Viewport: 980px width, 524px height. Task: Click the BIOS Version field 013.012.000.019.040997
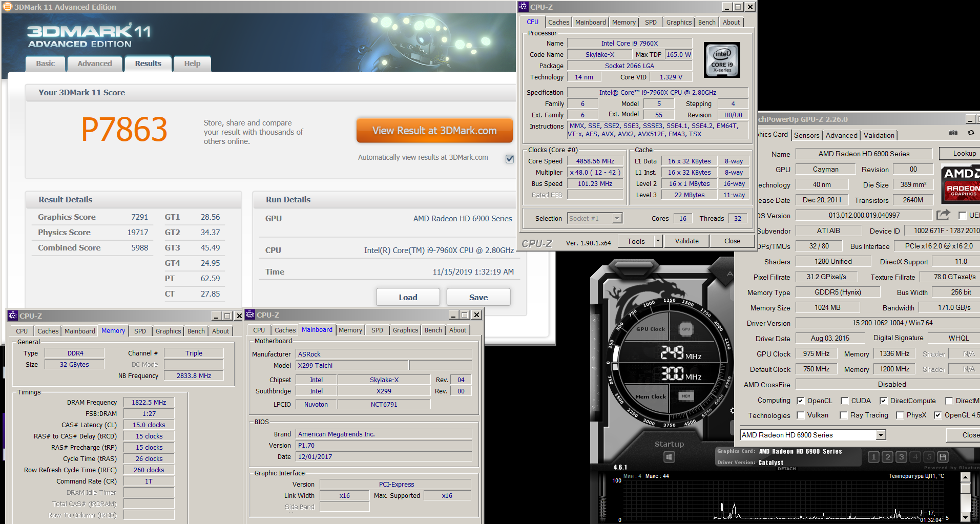(x=864, y=215)
